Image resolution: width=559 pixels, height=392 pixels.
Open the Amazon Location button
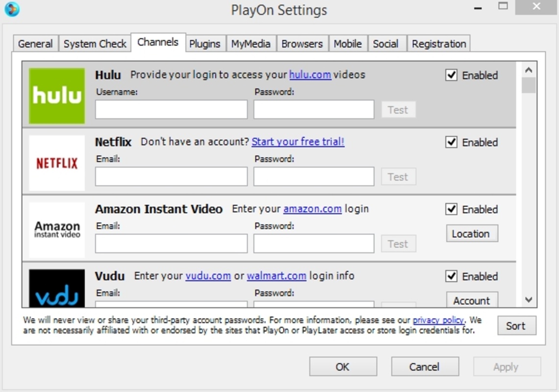click(x=472, y=234)
